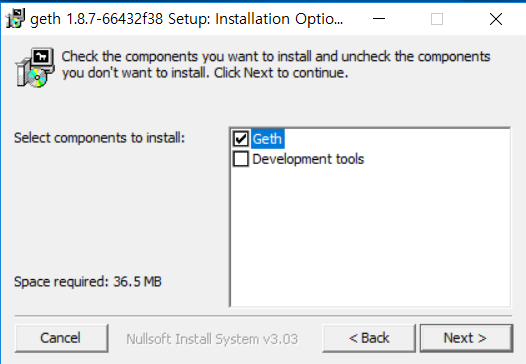Enable the Development tools checkbox

(241, 159)
